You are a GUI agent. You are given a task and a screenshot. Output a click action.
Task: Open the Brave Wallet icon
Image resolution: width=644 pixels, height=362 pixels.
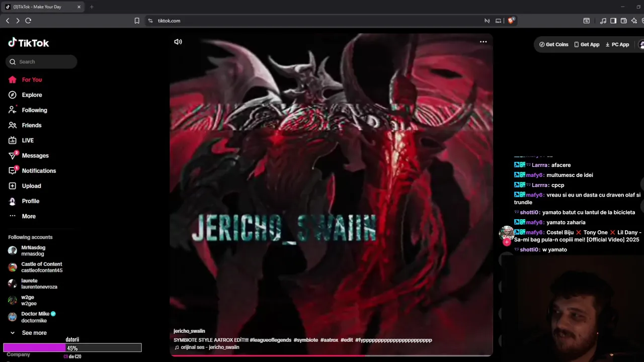pyautogui.click(x=624, y=21)
